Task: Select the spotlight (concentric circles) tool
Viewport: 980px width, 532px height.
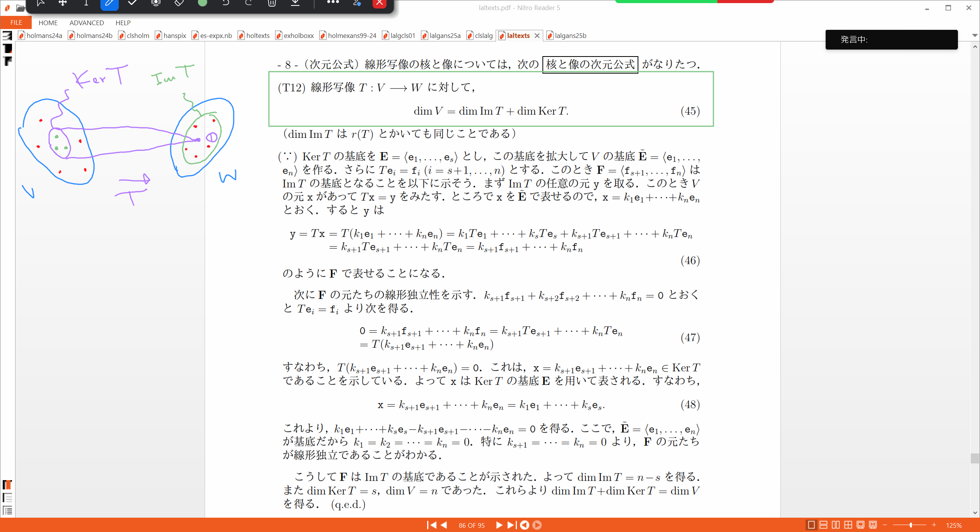Action: pos(156,3)
